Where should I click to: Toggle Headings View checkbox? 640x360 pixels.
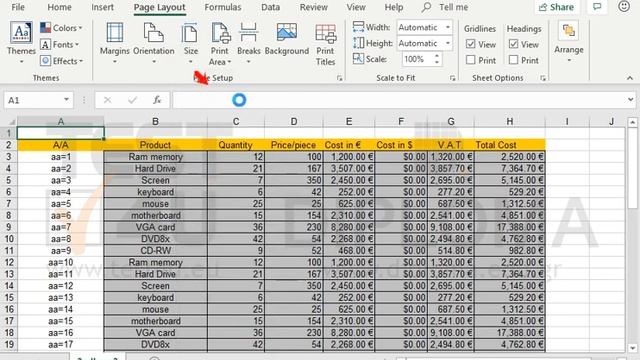point(513,44)
